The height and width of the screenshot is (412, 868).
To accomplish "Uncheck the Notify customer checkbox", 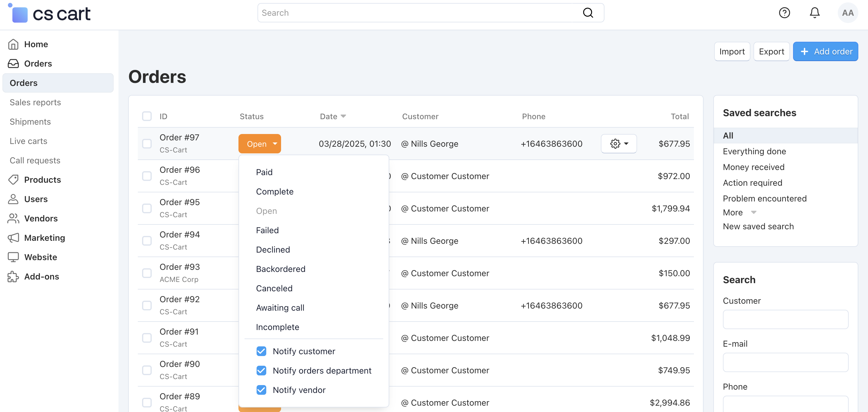I will 261,351.
